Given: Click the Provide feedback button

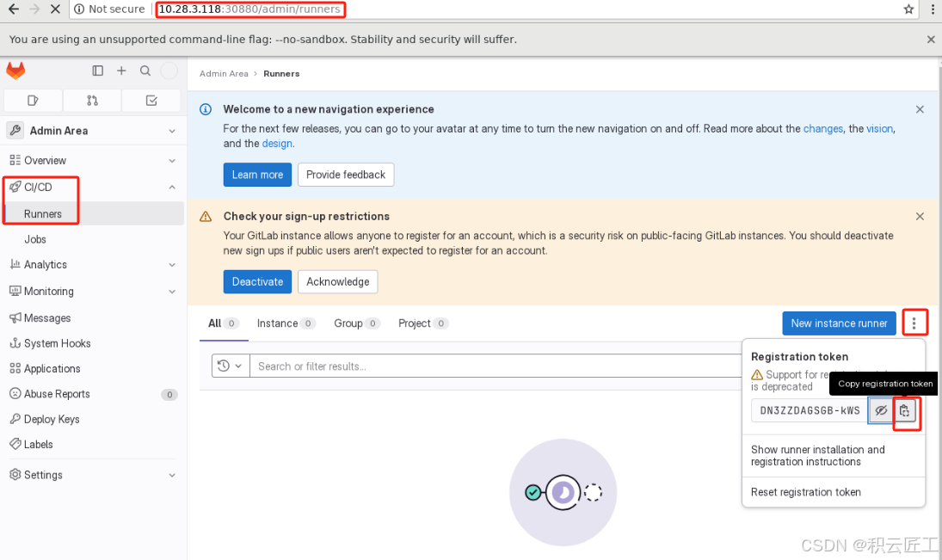Looking at the screenshot, I should [346, 175].
